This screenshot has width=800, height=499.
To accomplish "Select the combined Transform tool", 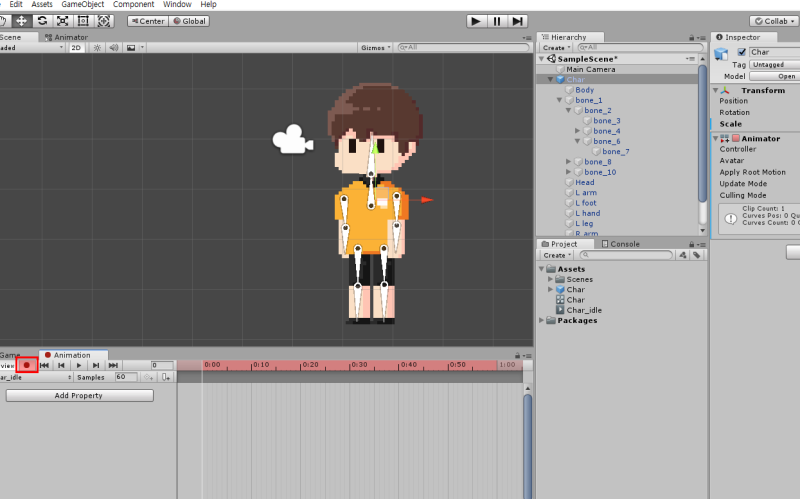I will [104, 21].
